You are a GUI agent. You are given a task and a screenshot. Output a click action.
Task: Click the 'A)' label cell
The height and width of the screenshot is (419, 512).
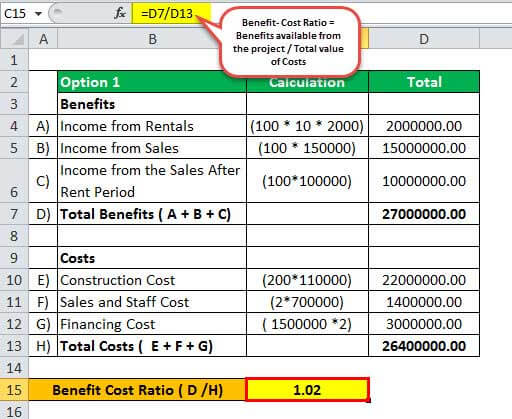43,126
